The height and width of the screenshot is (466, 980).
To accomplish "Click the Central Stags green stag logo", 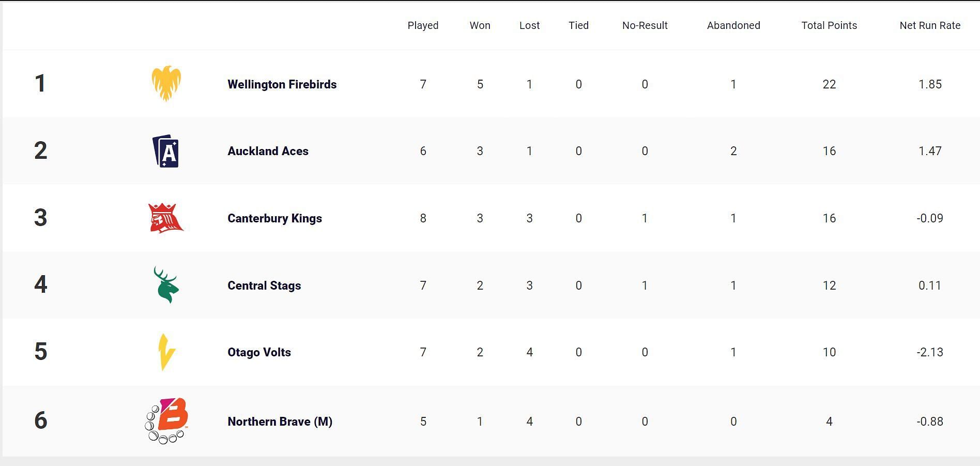I will click(166, 285).
